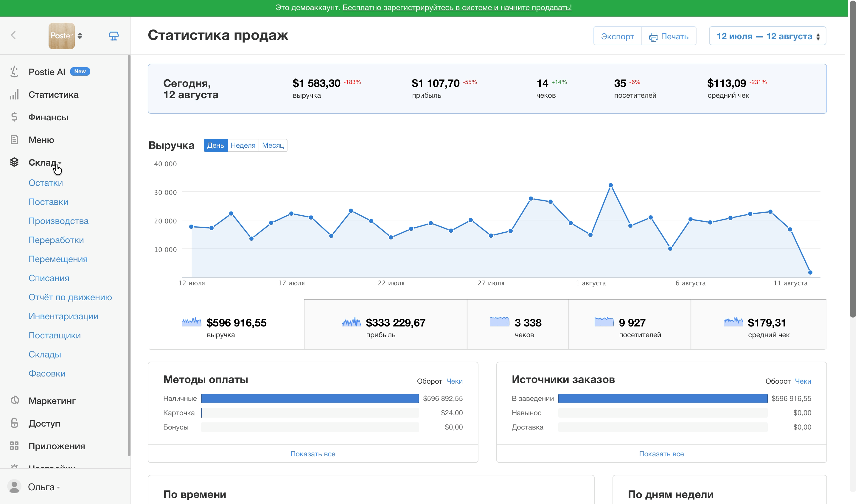Switch revenue chart to День
This screenshot has width=858, height=504.
[215, 145]
